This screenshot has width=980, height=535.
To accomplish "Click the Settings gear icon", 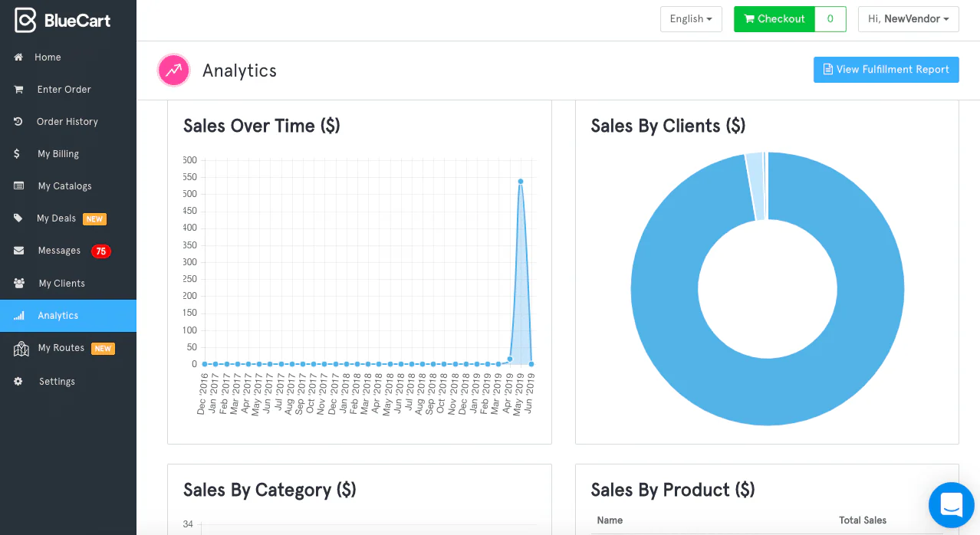I will [18, 382].
